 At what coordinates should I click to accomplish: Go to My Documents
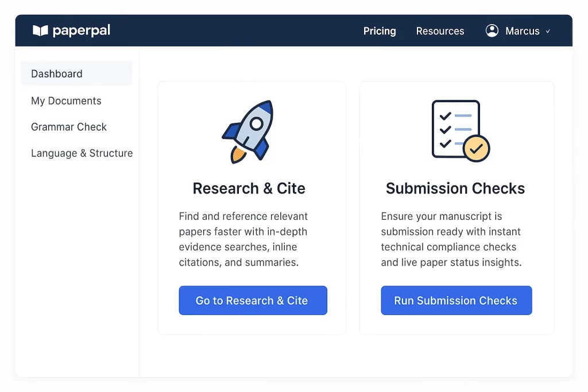[x=66, y=101]
